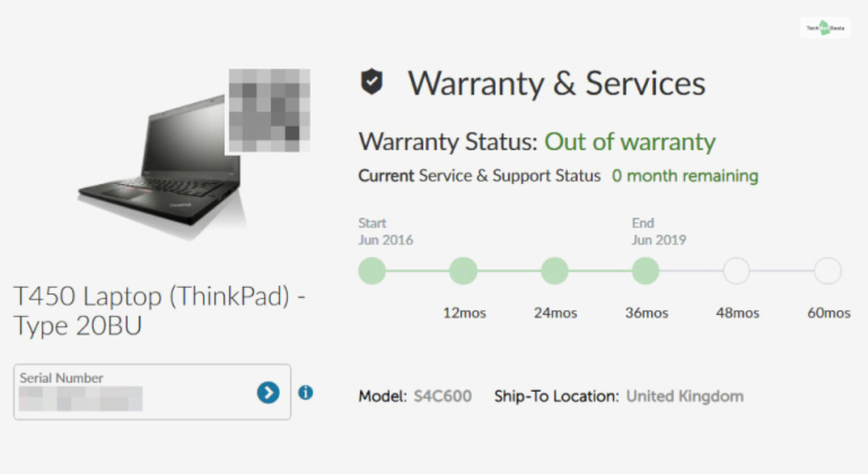Image resolution: width=868 pixels, height=474 pixels.
Task: Select the 12mos milestone circle
Action: 463,271
